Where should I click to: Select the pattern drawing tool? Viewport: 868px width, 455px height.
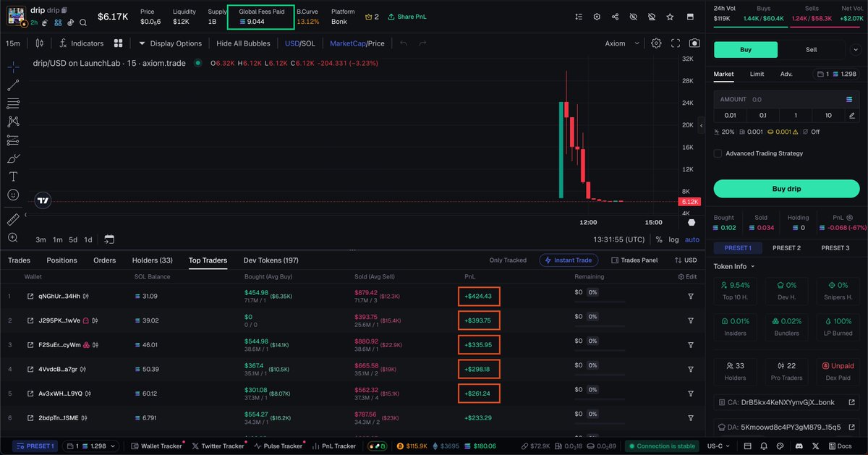coord(13,122)
